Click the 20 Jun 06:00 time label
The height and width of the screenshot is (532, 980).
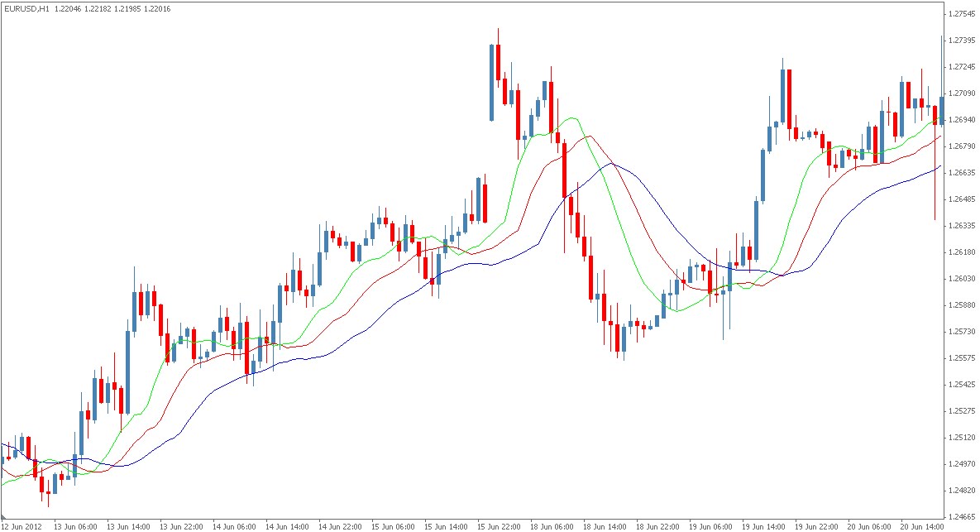coord(869,526)
